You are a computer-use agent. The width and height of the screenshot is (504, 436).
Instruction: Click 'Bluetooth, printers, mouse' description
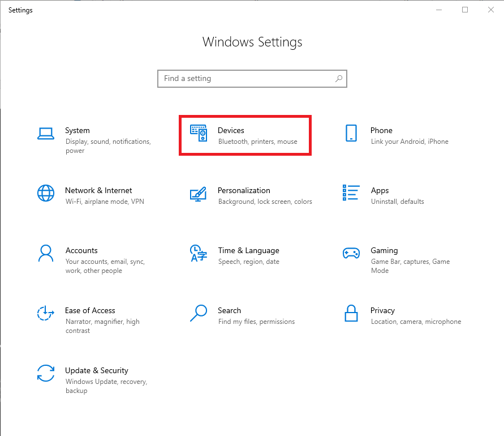click(x=257, y=142)
